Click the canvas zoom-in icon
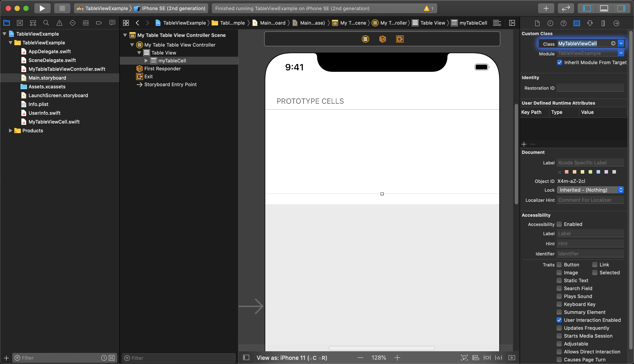The height and width of the screenshot is (364, 634). [398, 357]
